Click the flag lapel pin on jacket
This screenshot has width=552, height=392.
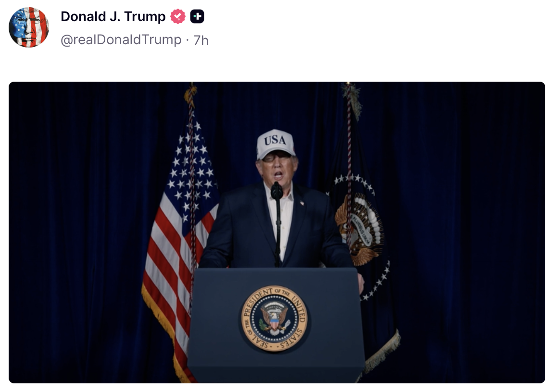[x=301, y=203]
